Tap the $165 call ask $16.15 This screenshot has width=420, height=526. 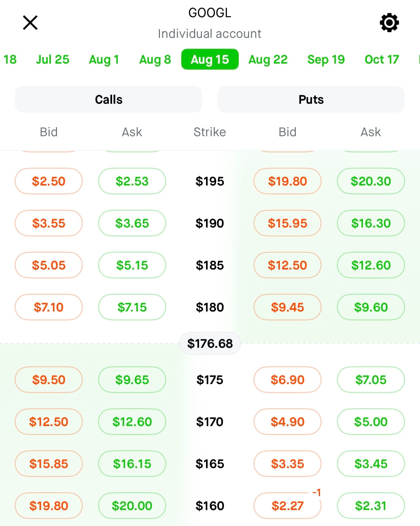tap(132, 464)
